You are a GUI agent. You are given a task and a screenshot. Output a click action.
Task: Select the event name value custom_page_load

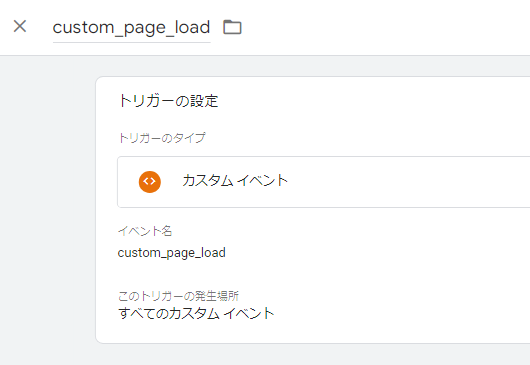tap(172, 253)
